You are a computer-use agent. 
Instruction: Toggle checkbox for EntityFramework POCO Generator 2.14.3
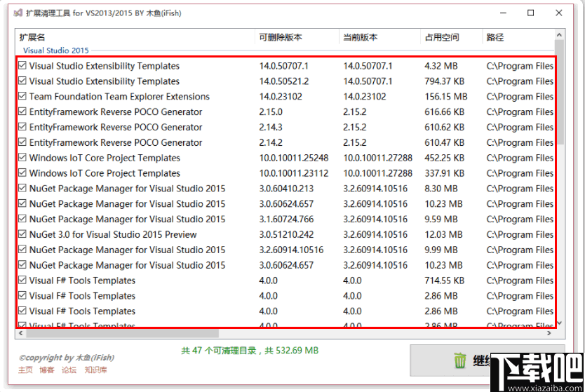tap(22, 127)
